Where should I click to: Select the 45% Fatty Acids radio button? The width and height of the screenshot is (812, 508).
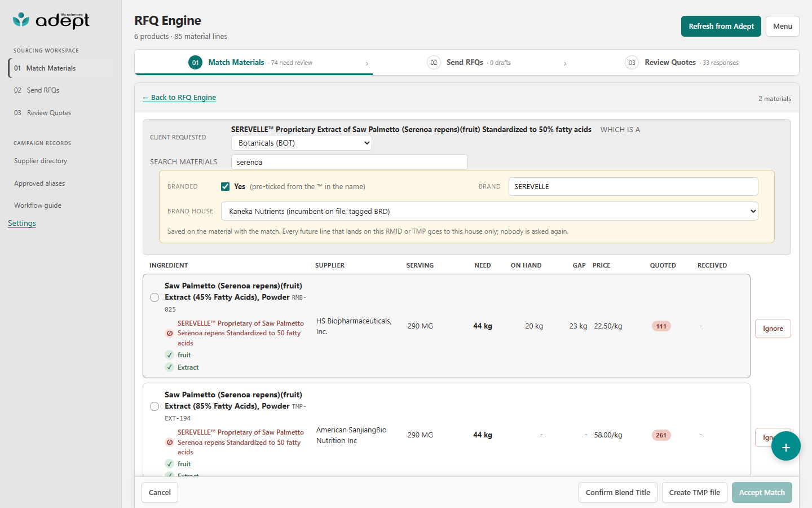tap(155, 297)
